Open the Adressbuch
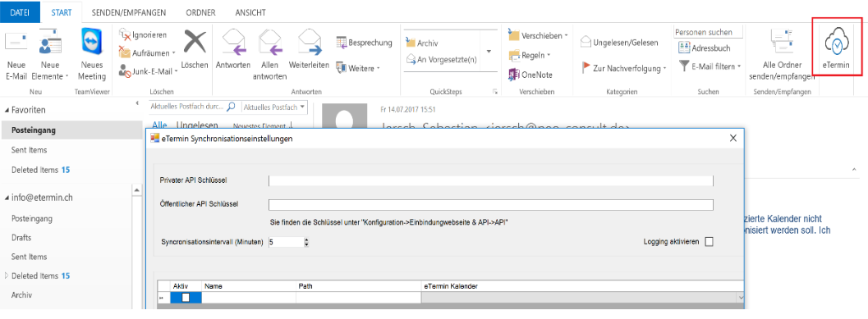This screenshot has width=868, height=319. pyautogui.click(x=705, y=48)
